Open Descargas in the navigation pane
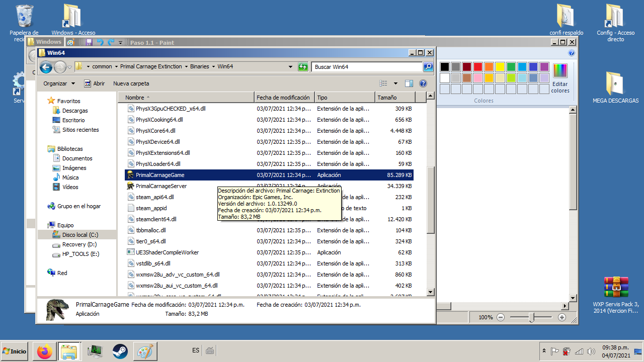Image resolution: width=644 pixels, height=362 pixels. pos(75,111)
